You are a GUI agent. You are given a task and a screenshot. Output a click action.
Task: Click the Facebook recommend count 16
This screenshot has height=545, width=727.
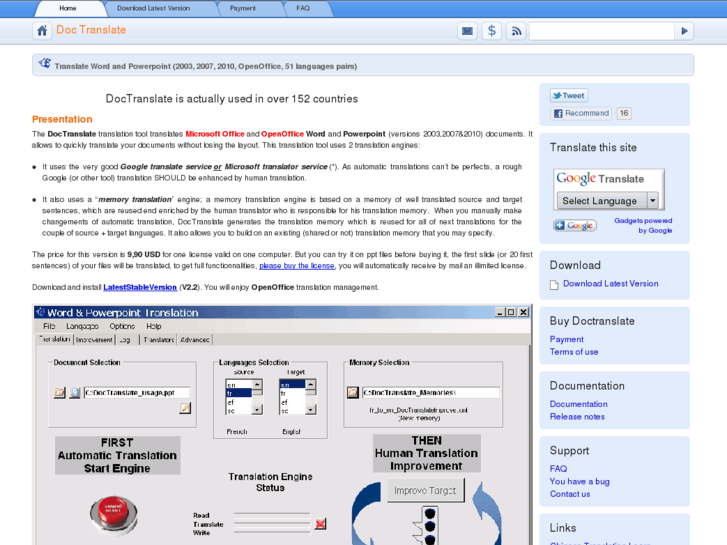[x=624, y=113]
